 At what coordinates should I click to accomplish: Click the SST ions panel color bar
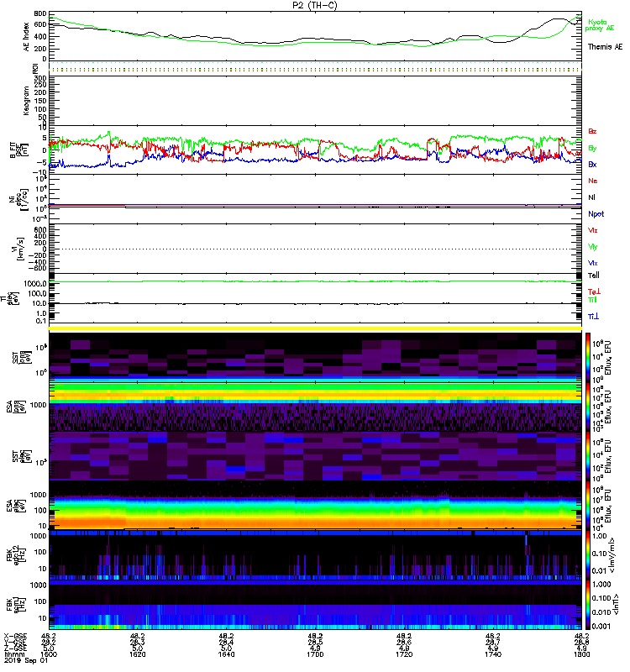[588, 358]
